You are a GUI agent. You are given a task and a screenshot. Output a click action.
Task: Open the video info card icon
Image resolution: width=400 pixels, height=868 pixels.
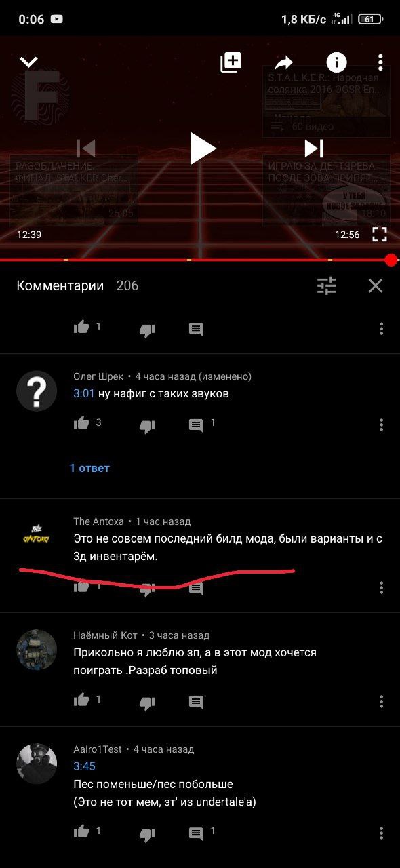click(336, 62)
